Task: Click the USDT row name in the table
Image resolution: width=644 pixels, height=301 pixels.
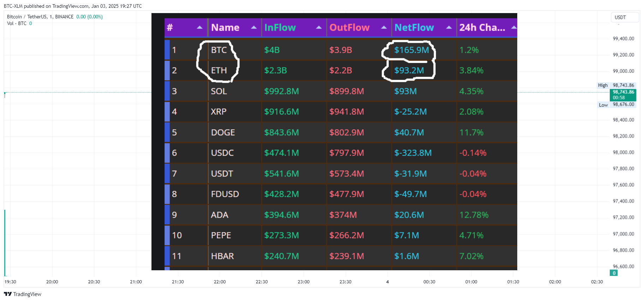Action: [222, 173]
